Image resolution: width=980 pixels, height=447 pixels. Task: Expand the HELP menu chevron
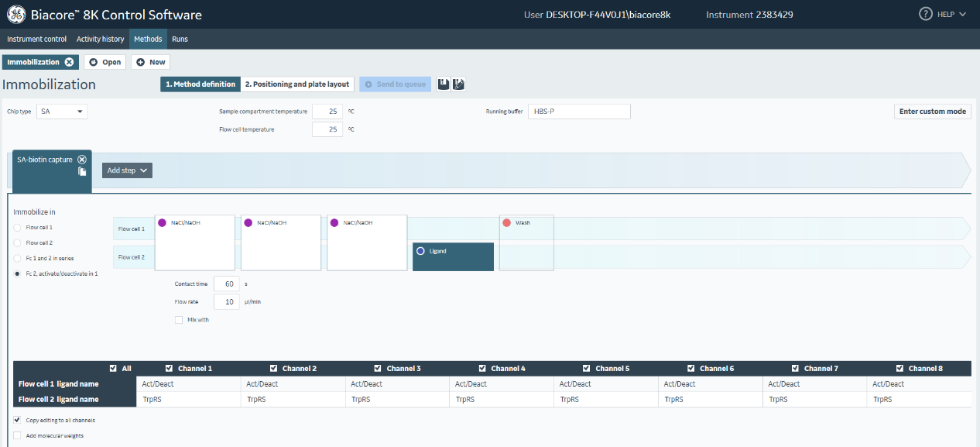pos(962,15)
